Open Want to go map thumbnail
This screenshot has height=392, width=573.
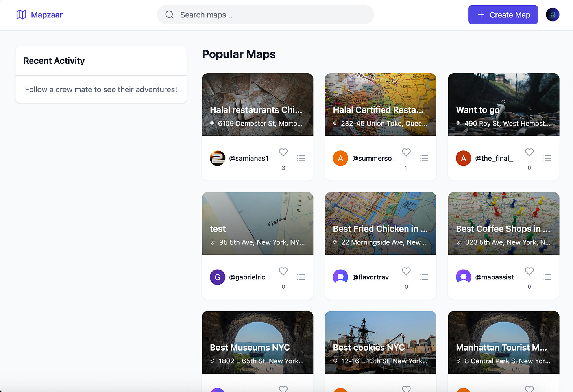503,104
